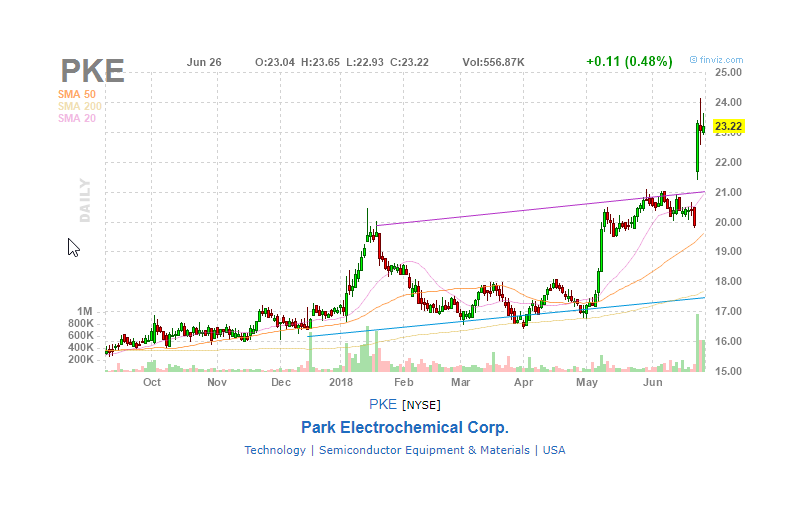This screenshot has height=509, width=803.
Task: Click the L:22.93 low price value
Action: [365, 62]
